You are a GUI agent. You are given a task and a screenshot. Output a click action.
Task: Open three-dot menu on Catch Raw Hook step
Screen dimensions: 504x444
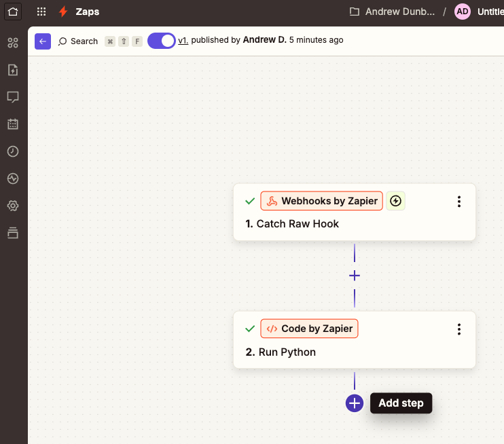click(x=459, y=202)
